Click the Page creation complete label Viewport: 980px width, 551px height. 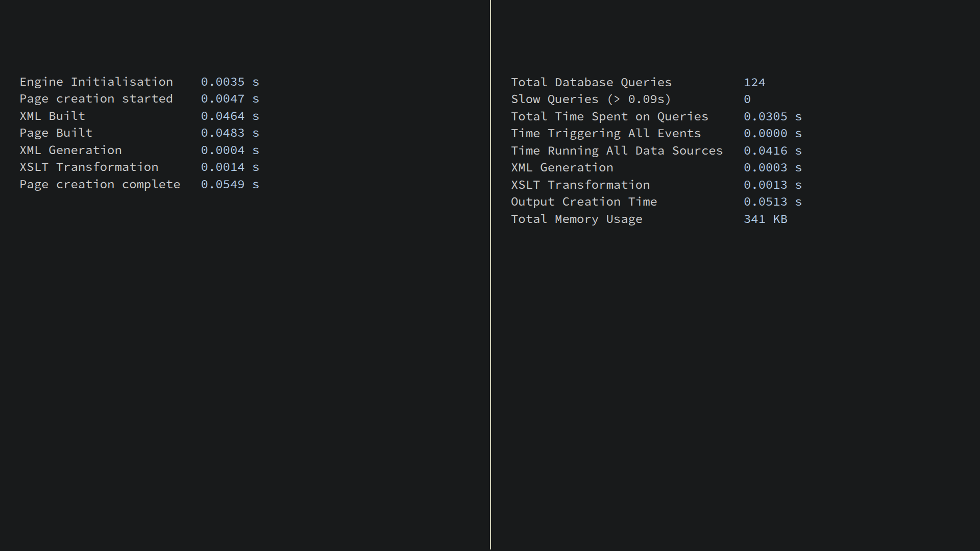click(100, 184)
